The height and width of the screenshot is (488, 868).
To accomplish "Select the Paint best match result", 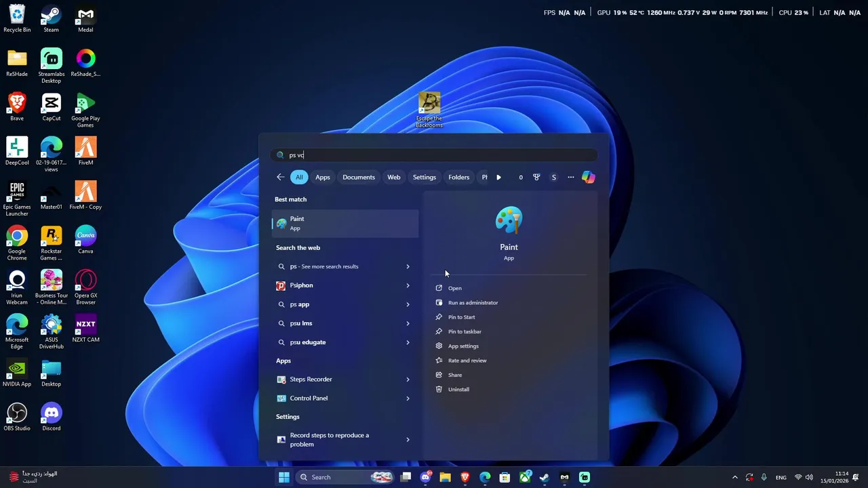I will pos(345,224).
